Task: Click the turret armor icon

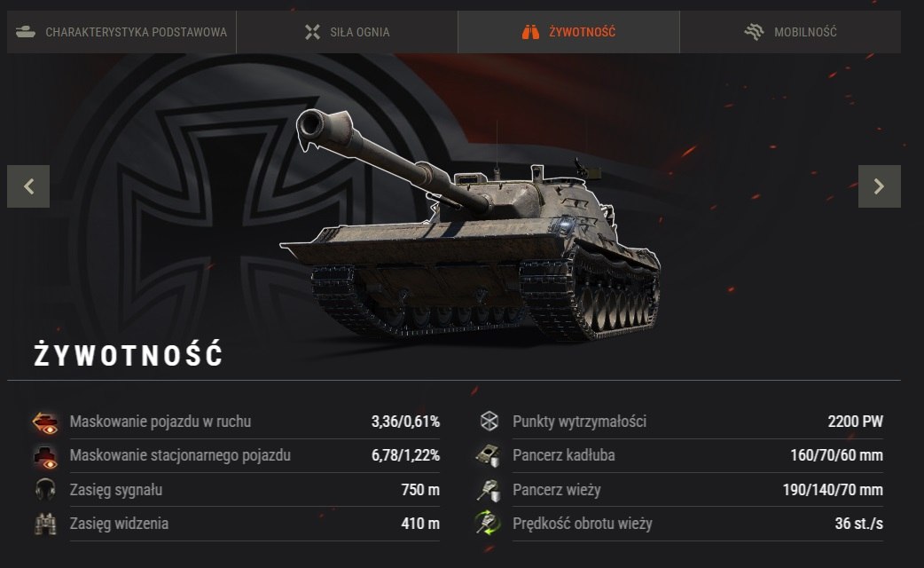Action: click(489, 490)
